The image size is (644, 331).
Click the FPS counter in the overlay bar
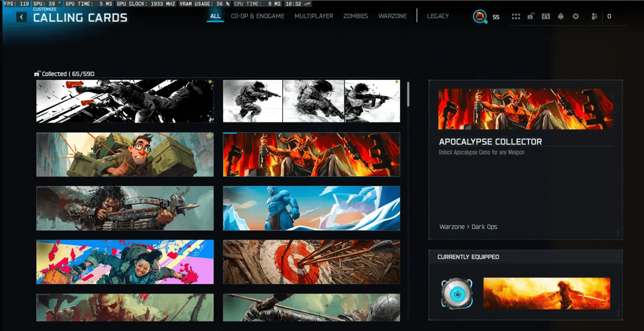click(x=16, y=4)
